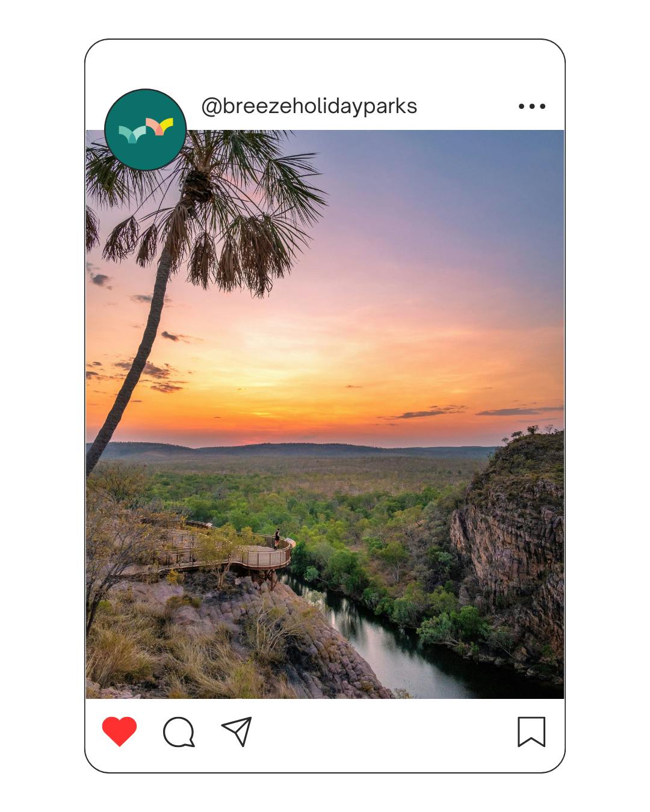The width and height of the screenshot is (650, 812).
Task: Like the post with the red heart
Action: click(x=119, y=731)
